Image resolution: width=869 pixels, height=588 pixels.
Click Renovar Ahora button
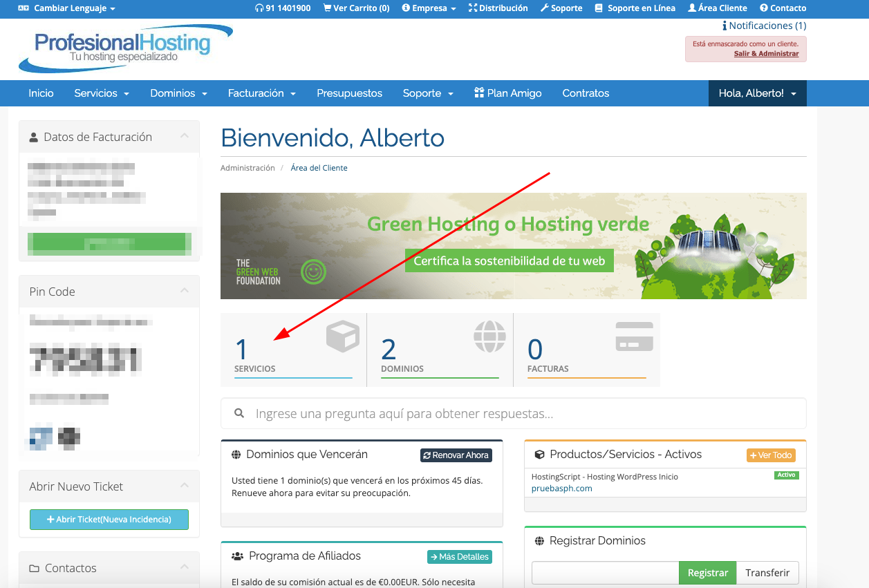coord(456,455)
